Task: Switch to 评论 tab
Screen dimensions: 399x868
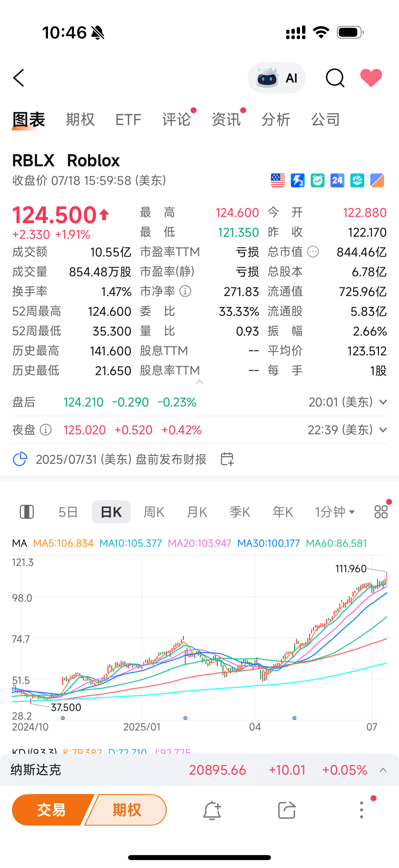Action: [x=177, y=120]
